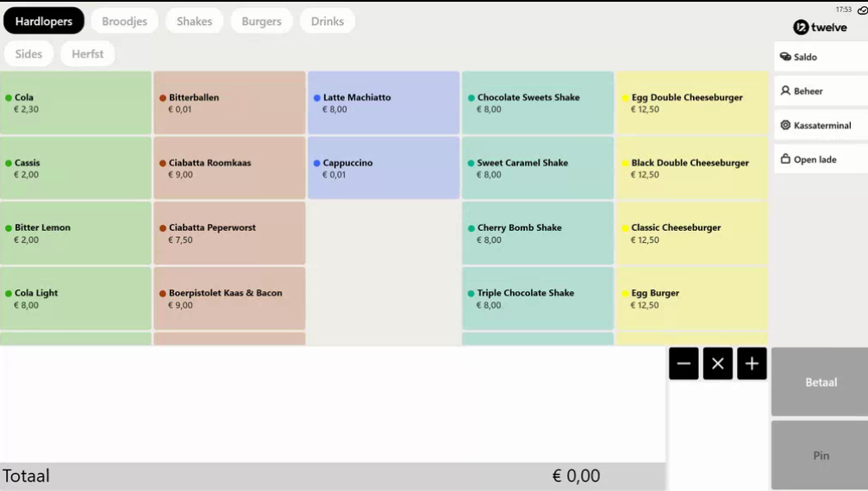The width and height of the screenshot is (868, 491).
Task: Click the twelve logo
Action: 820,28
